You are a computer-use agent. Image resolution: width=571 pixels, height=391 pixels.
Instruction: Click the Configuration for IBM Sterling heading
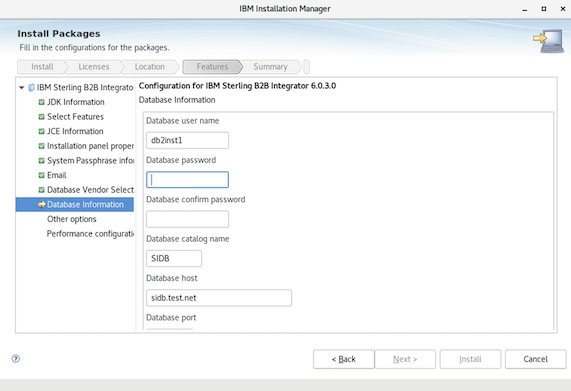237,86
